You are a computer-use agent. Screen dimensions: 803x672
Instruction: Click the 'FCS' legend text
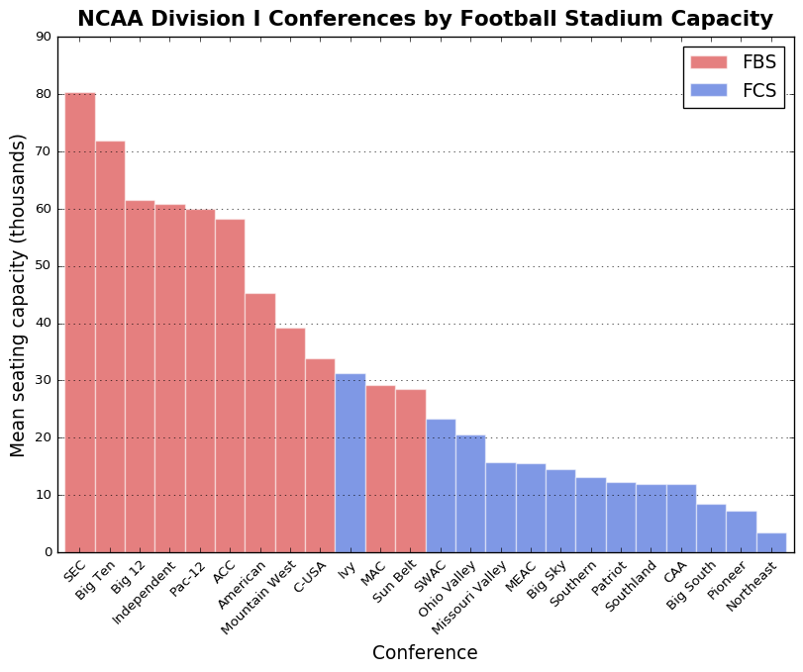(x=759, y=90)
